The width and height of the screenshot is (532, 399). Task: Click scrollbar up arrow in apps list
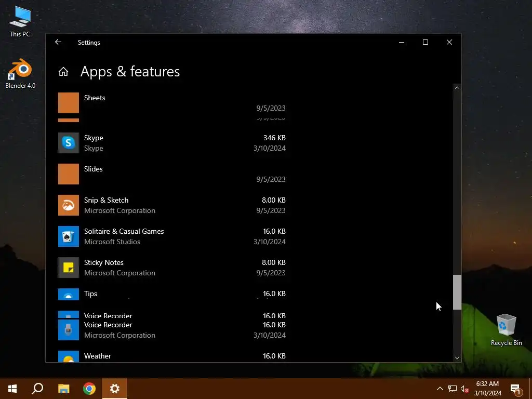tap(457, 88)
